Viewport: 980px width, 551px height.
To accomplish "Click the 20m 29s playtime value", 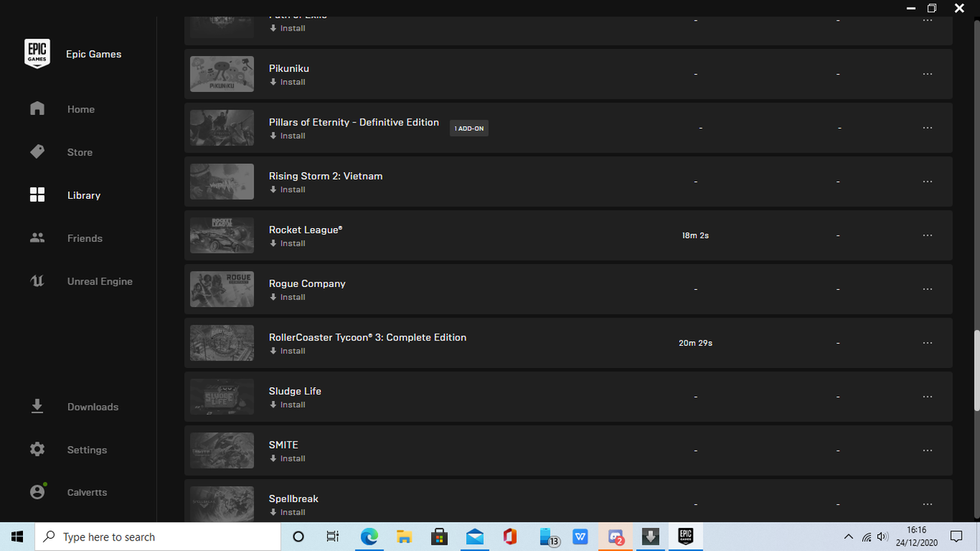I will pos(695,343).
